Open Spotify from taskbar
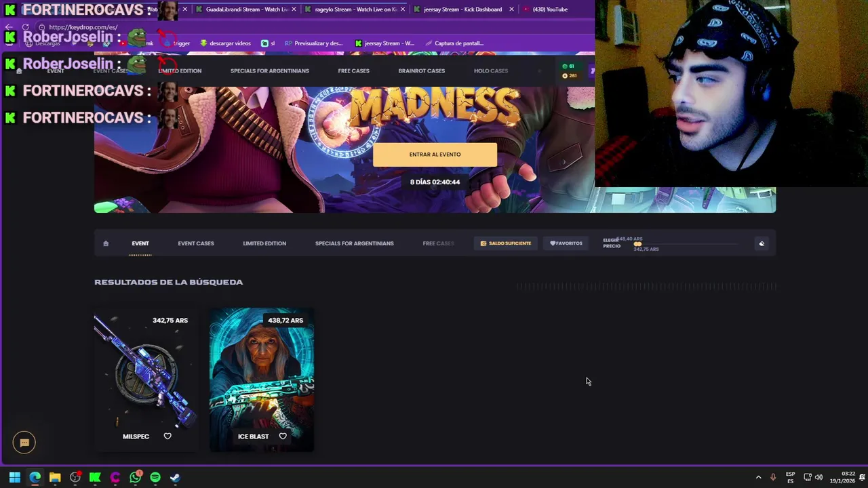Viewport: 868px width, 488px height. 155,477
